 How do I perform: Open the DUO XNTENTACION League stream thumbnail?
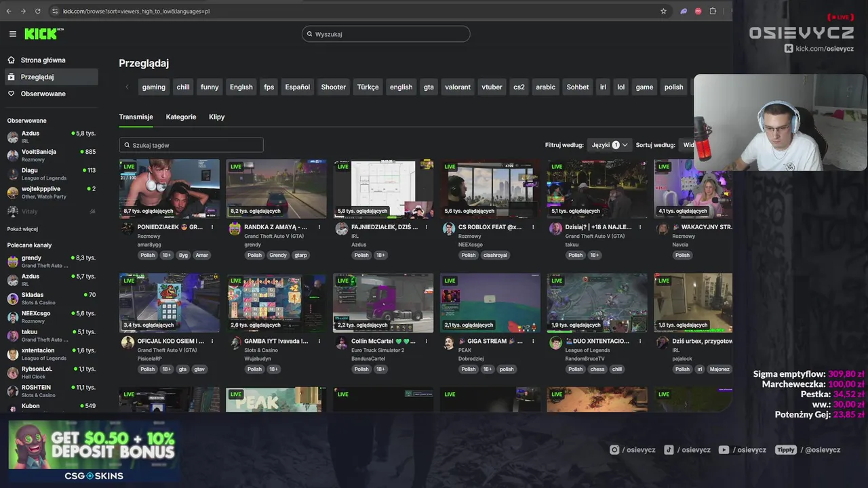(x=597, y=302)
